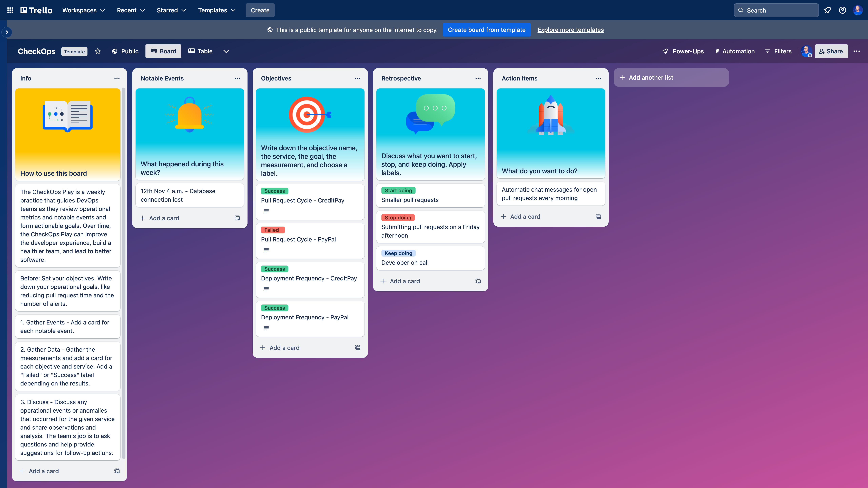Image resolution: width=868 pixels, height=488 pixels.
Task: Open the Power-Ups panel
Action: 683,51
